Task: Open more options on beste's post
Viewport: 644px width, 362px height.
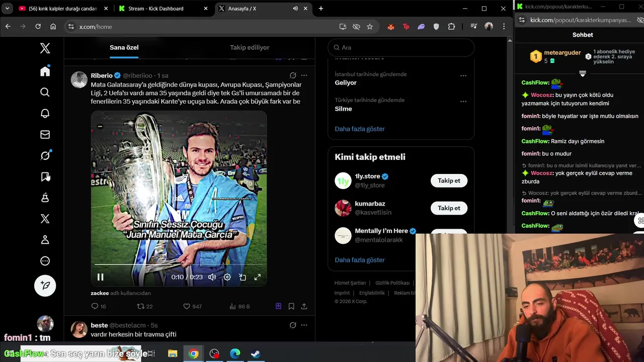Action: 304,325
